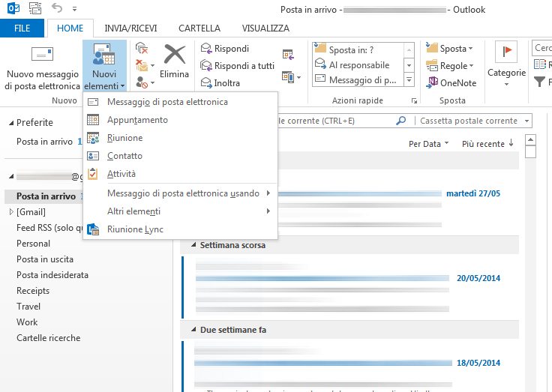Expand the [Gmail] folder tree
552x392 pixels.
[x=10, y=212]
